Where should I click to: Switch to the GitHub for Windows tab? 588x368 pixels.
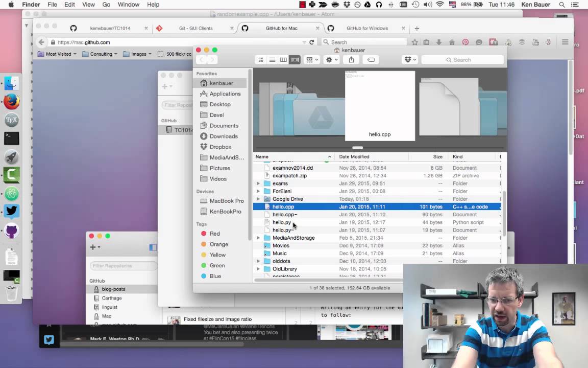(367, 28)
